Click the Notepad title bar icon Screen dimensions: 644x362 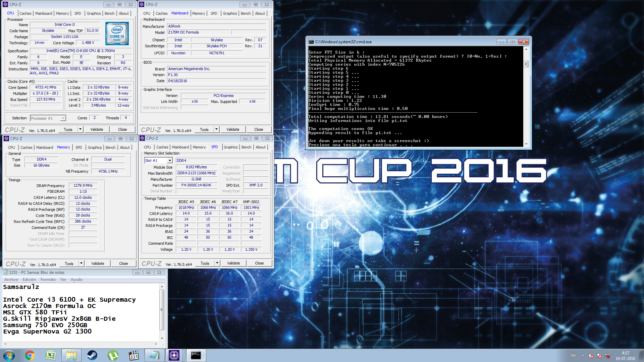tap(6, 272)
